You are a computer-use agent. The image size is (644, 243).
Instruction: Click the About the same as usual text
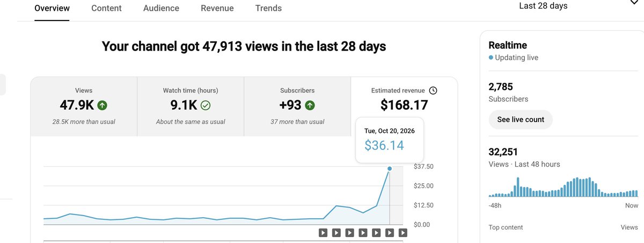(191, 122)
